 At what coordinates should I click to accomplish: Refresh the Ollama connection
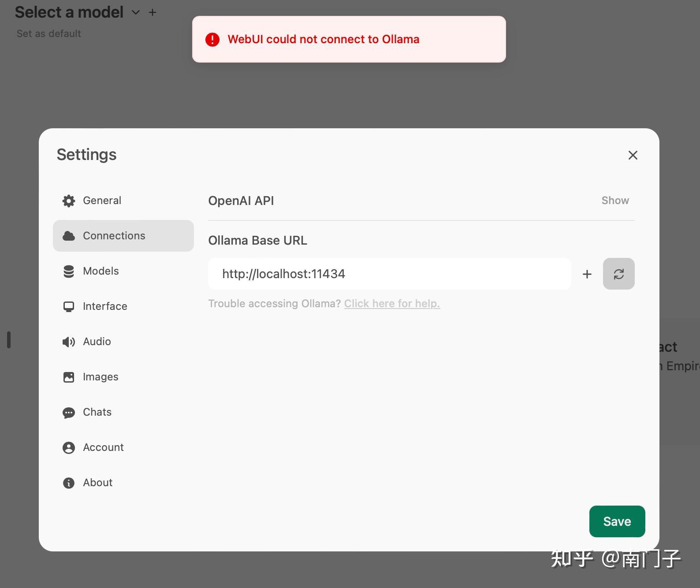point(618,274)
